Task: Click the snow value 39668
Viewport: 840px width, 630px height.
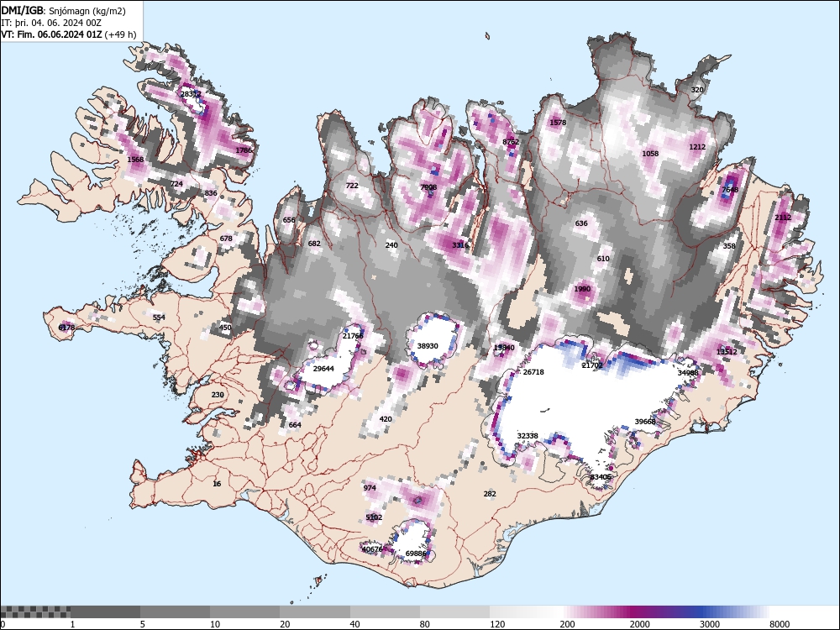Action: point(645,422)
